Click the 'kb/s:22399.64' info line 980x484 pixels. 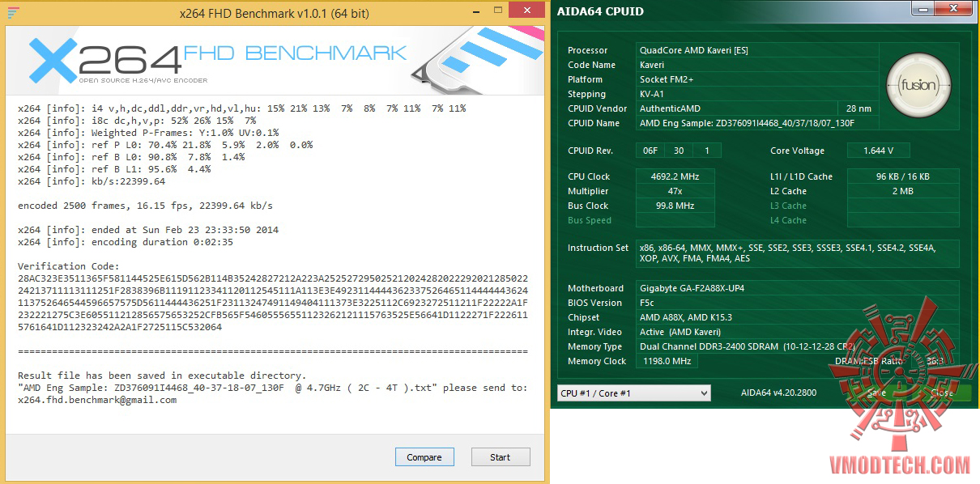(x=92, y=181)
